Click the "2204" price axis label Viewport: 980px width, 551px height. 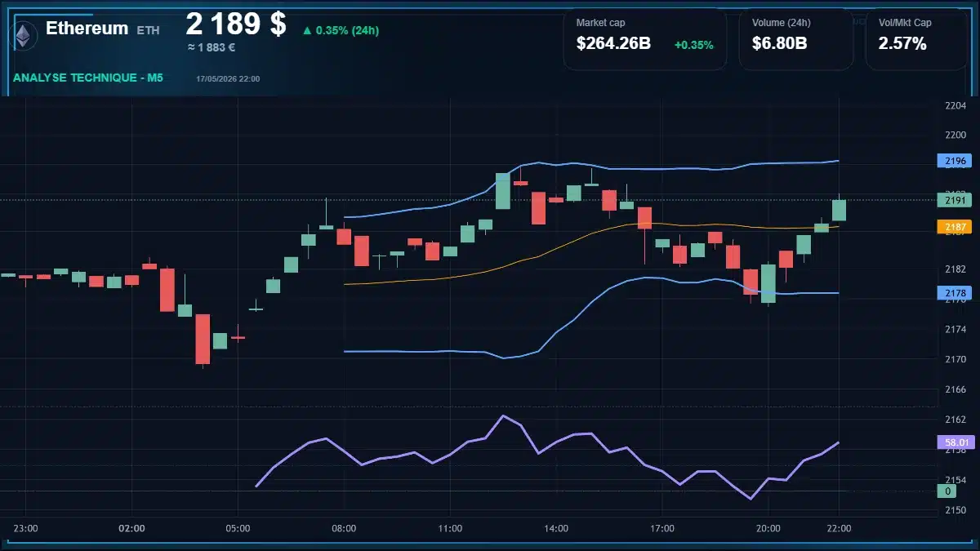[955, 105]
